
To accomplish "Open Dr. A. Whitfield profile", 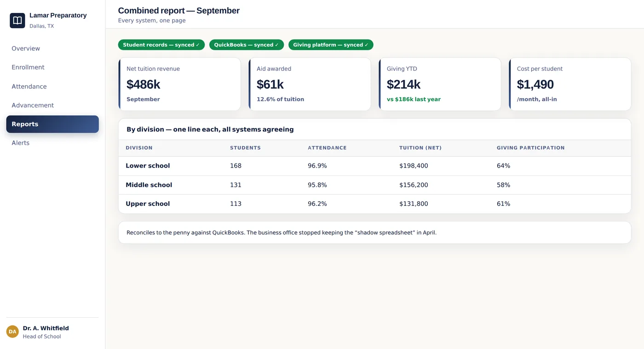I will click(x=52, y=332).
